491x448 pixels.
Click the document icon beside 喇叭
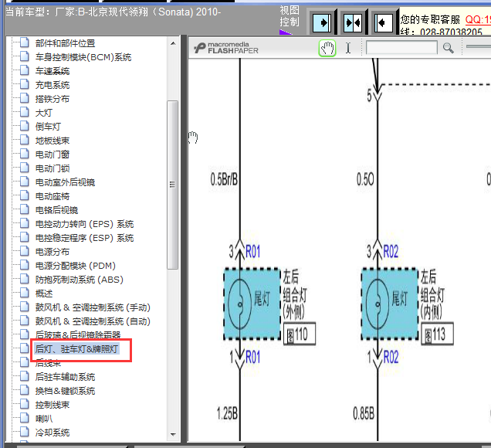pos(25,418)
